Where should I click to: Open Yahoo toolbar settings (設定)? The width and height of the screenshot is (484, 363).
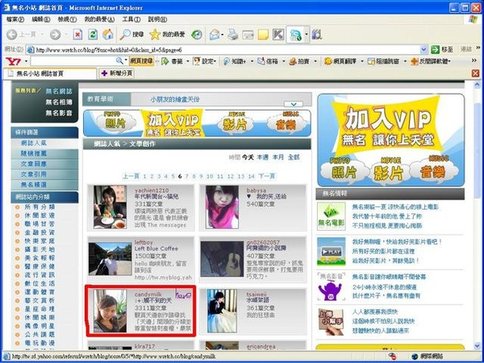click(x=204, y=61)
